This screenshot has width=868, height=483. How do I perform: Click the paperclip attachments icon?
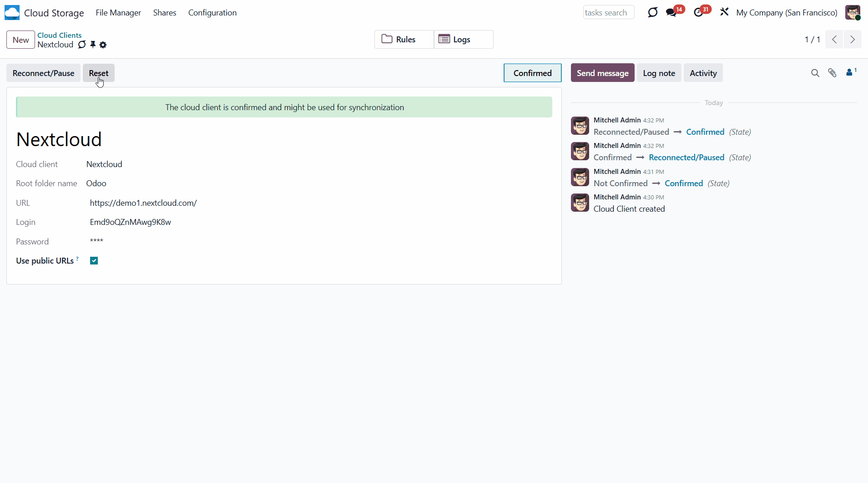[x=832, y=73]
